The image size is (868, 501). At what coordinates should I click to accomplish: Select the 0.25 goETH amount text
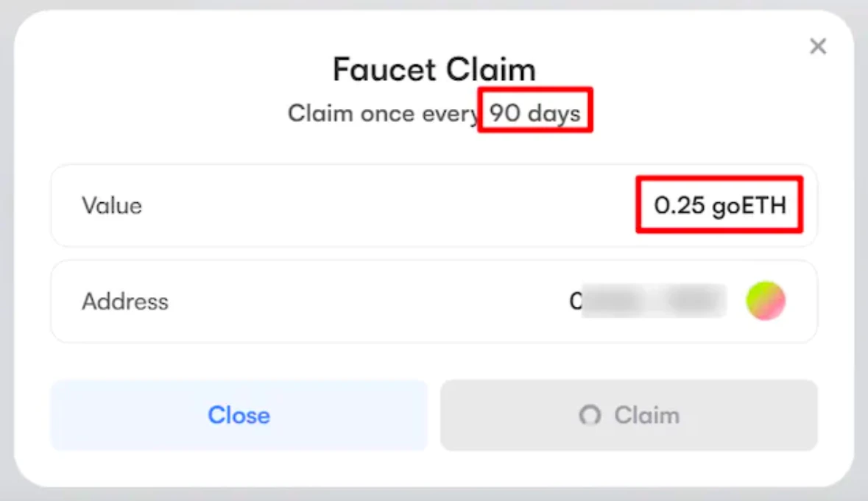[719, 205]
